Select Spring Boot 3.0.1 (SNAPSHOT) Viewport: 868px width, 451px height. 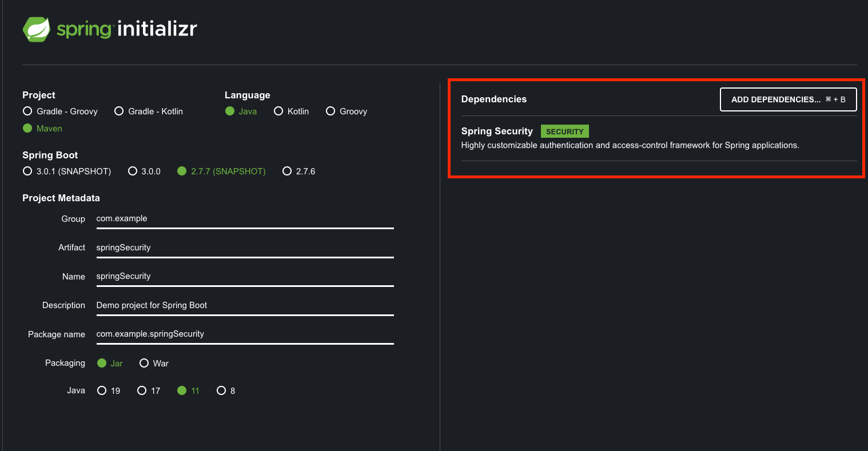point(67,171)
